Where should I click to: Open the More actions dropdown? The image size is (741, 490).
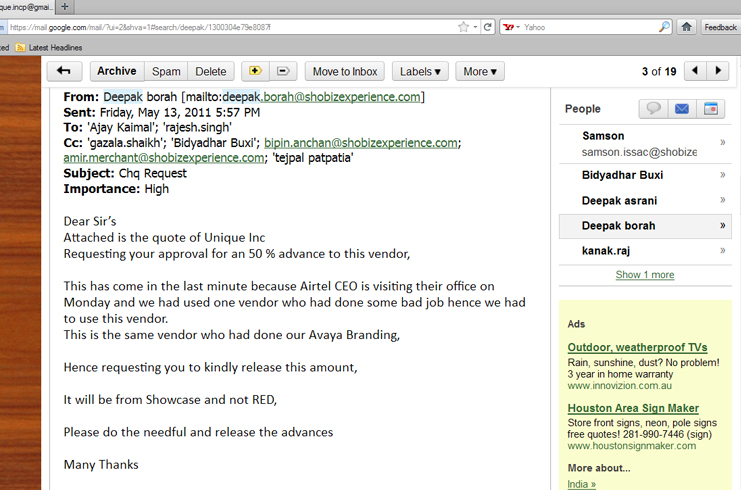point(480,71)
